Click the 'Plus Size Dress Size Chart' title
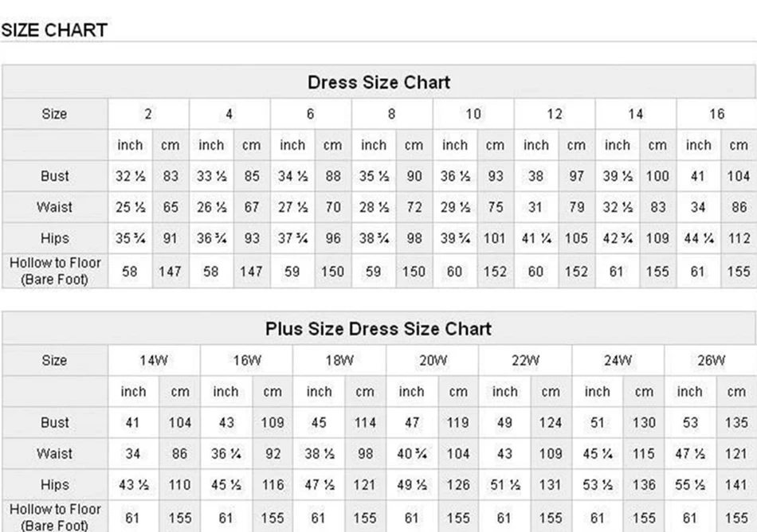 [x=378, y=329]
